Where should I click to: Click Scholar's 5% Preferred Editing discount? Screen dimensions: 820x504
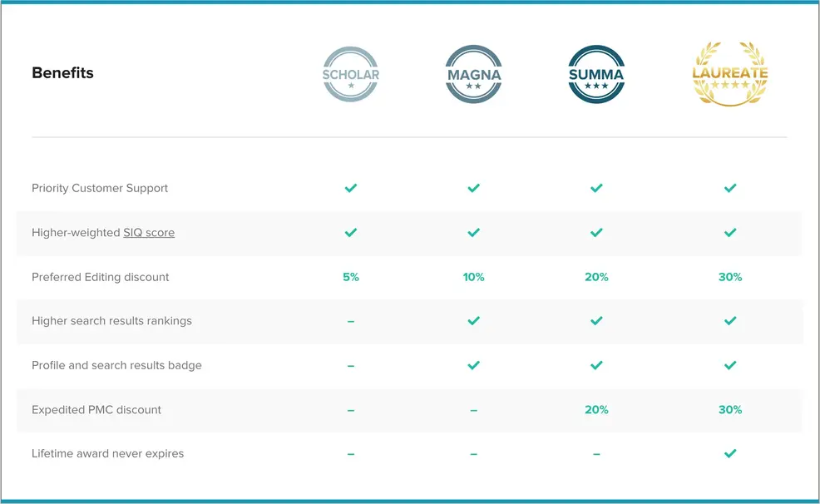351,277
